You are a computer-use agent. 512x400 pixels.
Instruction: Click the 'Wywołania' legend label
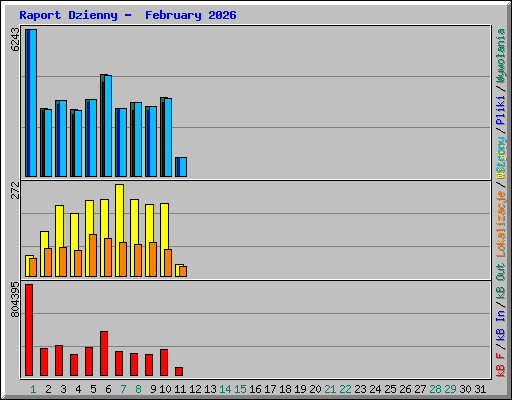click(501, 56)
